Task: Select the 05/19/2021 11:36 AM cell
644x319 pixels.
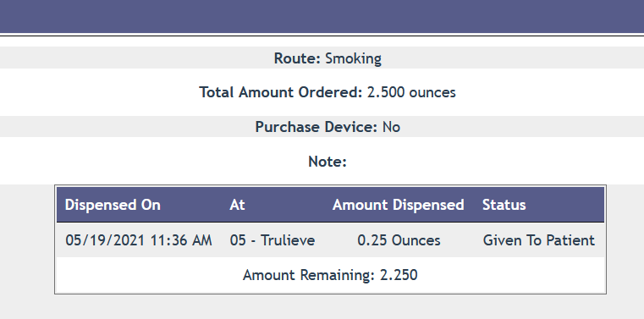Action: tap(139, 240)
